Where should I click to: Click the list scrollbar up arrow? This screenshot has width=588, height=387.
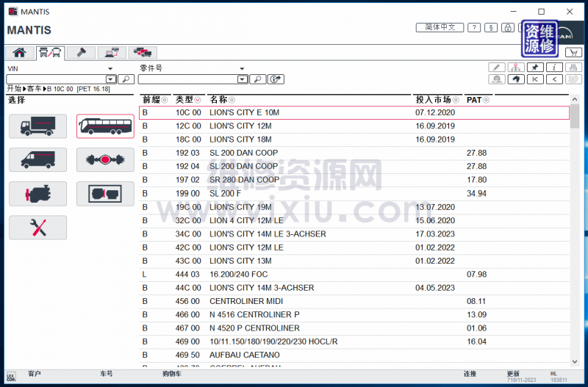(575, 100)
